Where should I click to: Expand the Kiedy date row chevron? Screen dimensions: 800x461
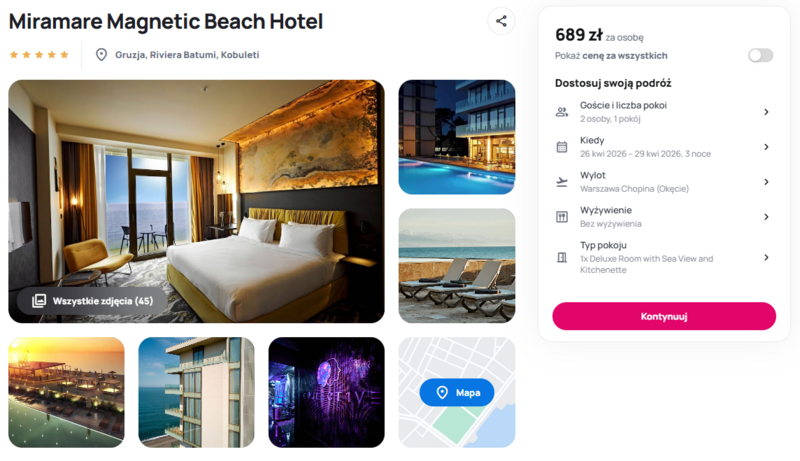766,147
